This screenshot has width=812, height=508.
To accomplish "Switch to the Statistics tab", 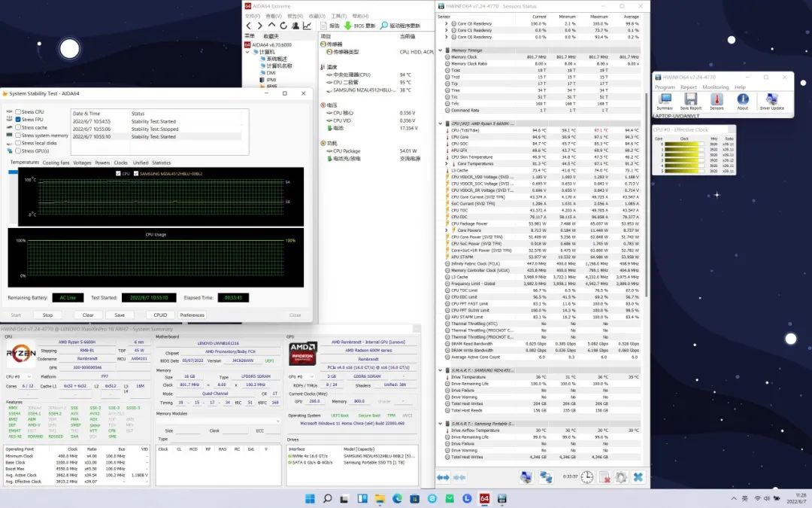I will tap(161, 163).
